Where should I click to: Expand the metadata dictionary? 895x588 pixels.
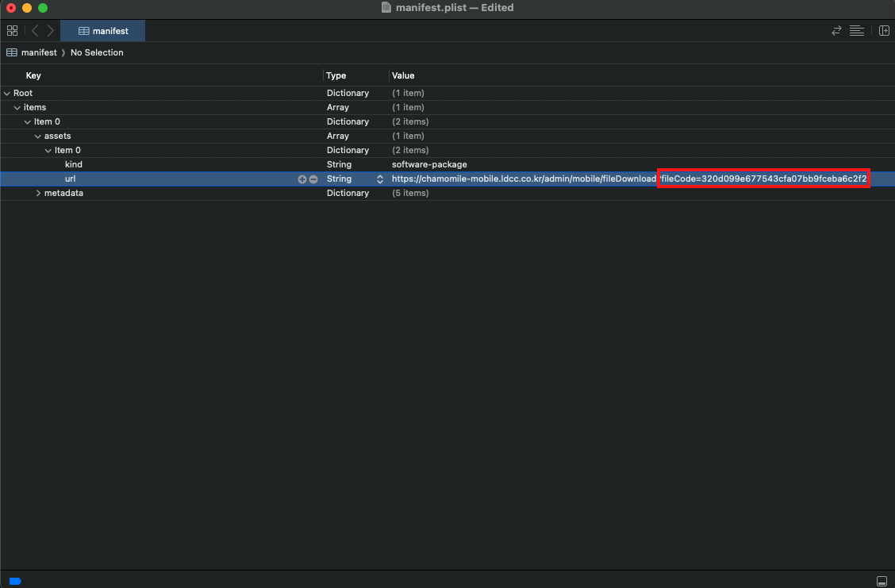(38, 194)
